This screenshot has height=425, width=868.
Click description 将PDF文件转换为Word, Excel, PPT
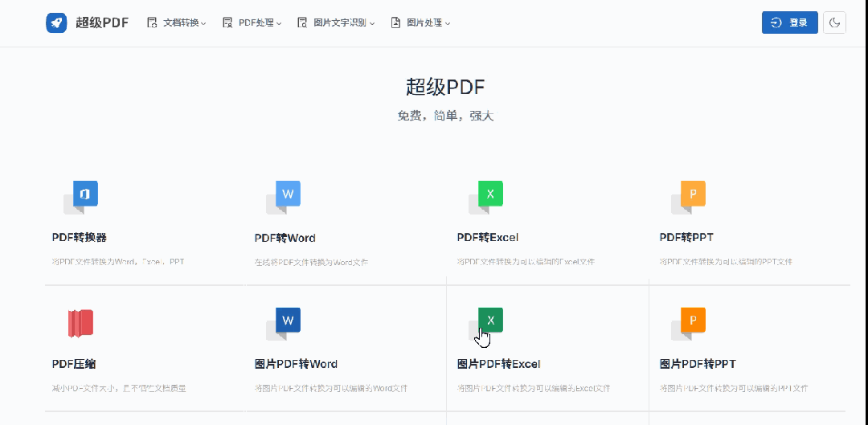(118, 262)
